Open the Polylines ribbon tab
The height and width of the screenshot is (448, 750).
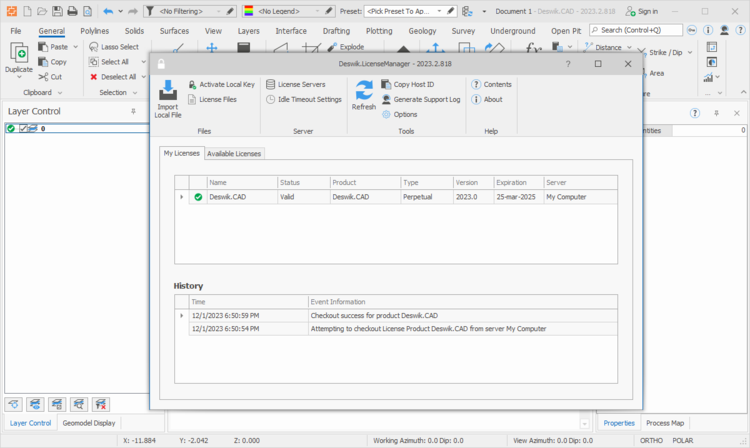pos(94,31)
